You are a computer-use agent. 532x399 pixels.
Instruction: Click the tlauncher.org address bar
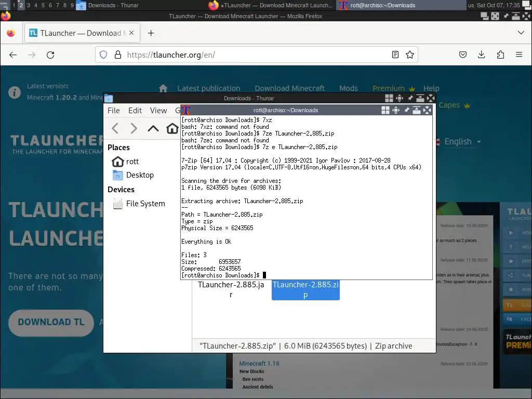point(256,55)
